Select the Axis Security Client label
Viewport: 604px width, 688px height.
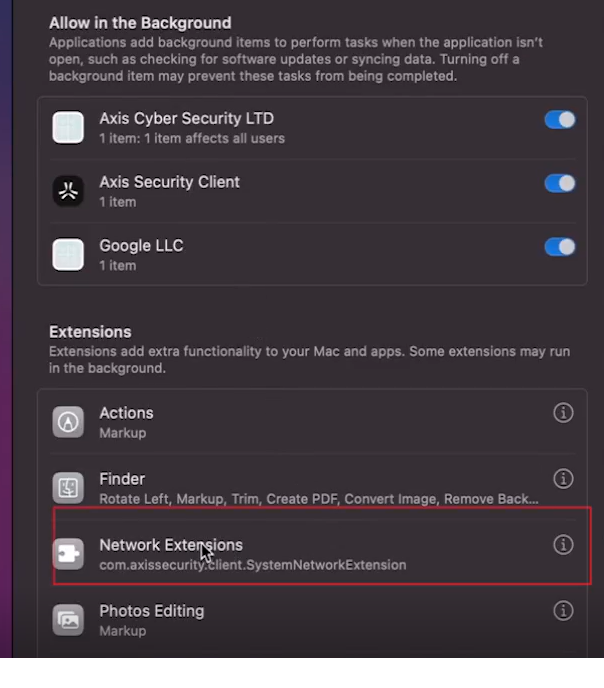click(x=169, y=182)
